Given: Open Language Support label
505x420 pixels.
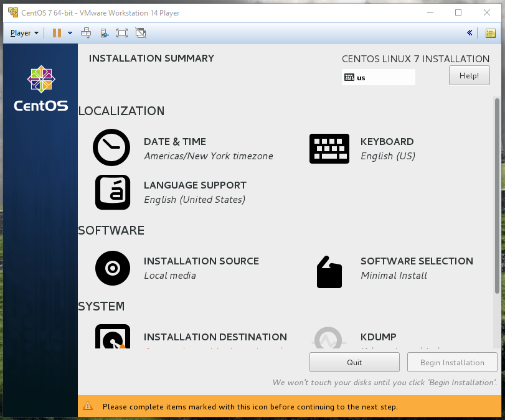Looking at the screenshot, I should [x=195, y=185].
